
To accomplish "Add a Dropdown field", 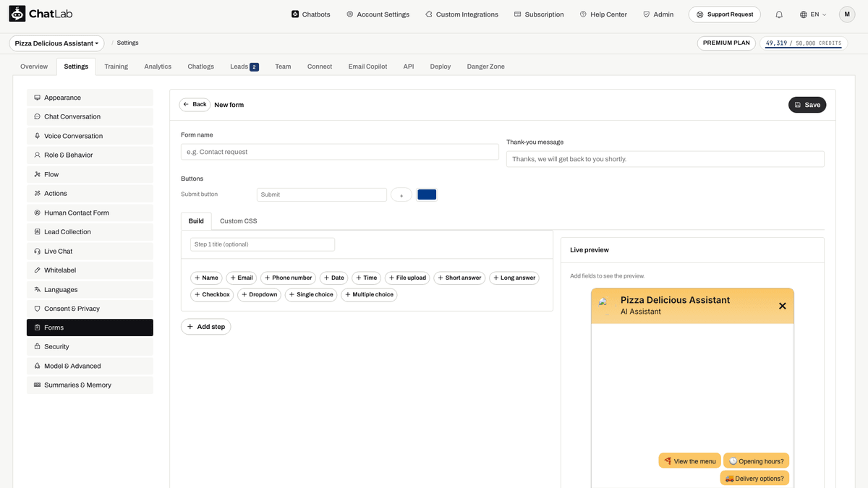I will [x=259, y=295].
